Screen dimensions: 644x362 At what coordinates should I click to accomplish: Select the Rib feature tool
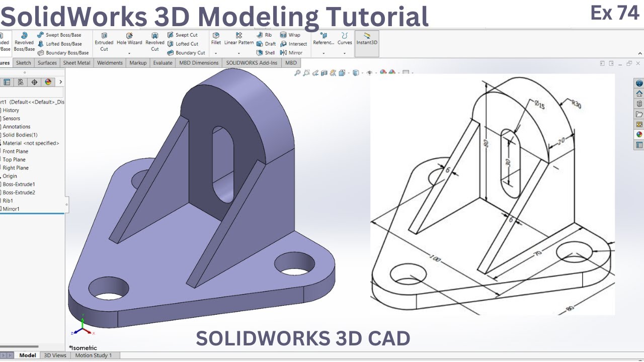(x=264, y=35)
